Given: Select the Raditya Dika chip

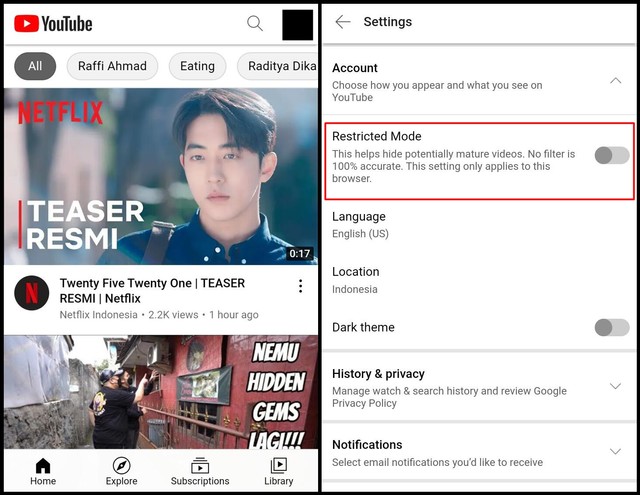Looking at the screenshot, I should pyautogui.click(x=278, y=66).
